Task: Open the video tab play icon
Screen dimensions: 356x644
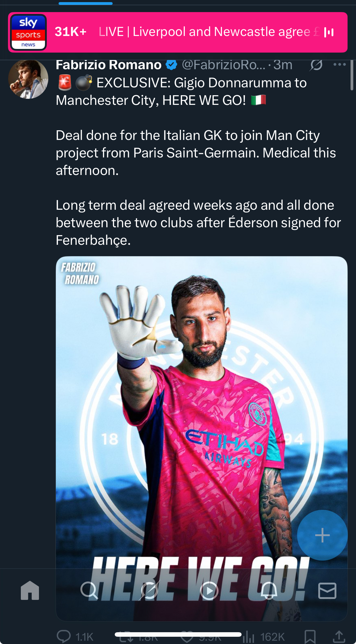Action: pyautogui.click(x=209, y=590)
